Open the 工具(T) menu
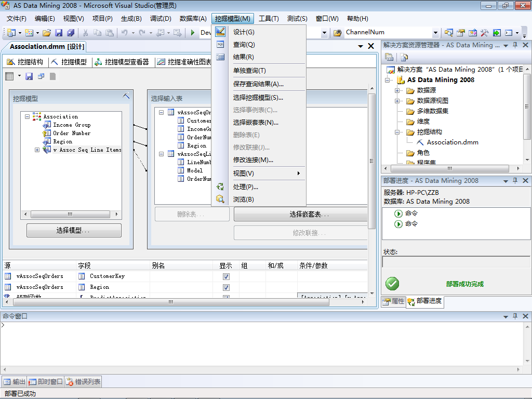Screen dimensions: 532x399 coord(269,19)
